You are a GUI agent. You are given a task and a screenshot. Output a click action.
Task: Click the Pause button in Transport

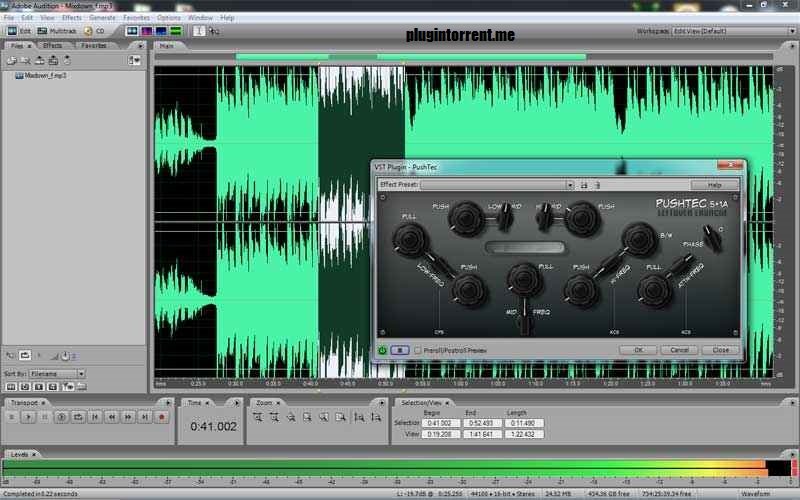45,417
